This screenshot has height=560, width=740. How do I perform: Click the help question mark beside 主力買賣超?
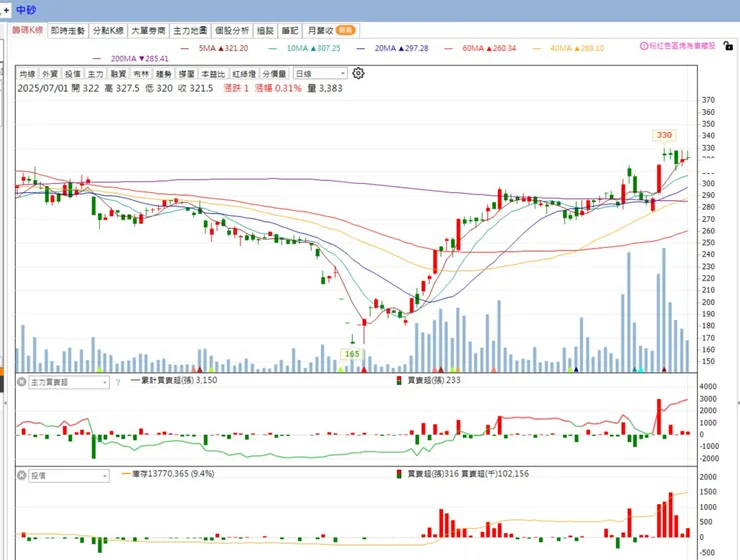pos(118,383)
